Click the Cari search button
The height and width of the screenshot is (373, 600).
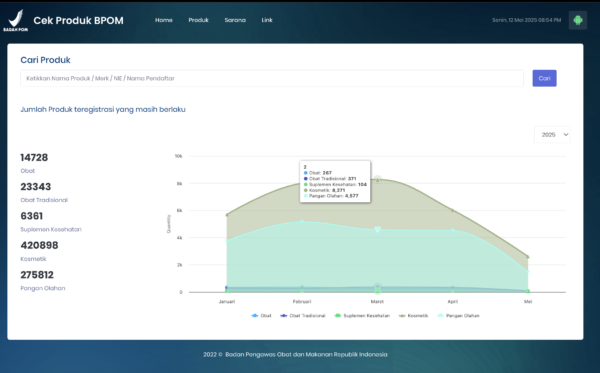coord(544,78)
